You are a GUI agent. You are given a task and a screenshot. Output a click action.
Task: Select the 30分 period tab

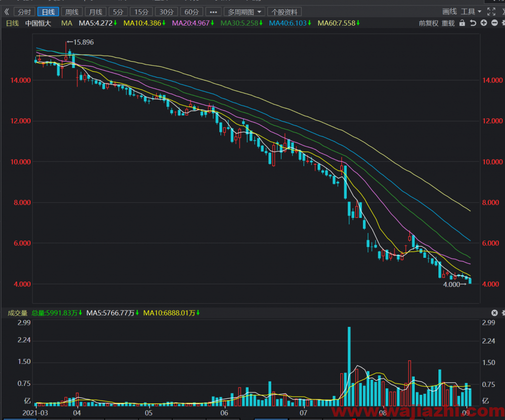click(x=167, y=12)
